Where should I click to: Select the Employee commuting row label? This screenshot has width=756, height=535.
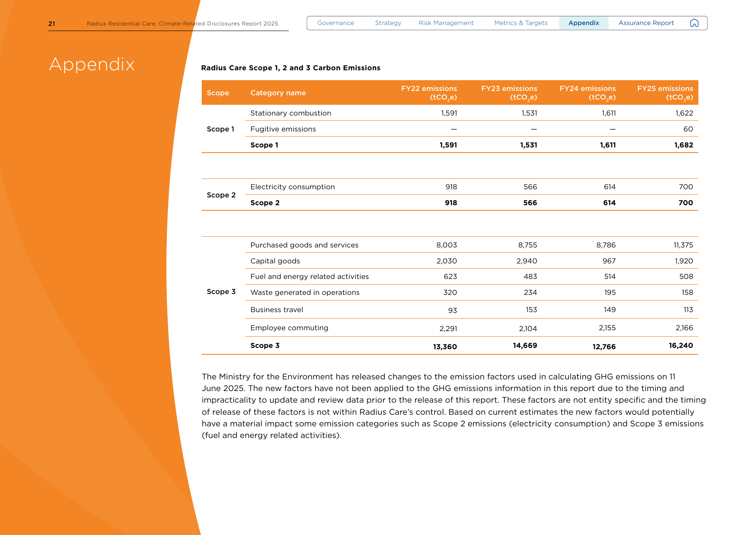pyautogui.click(x=289, y=328)
